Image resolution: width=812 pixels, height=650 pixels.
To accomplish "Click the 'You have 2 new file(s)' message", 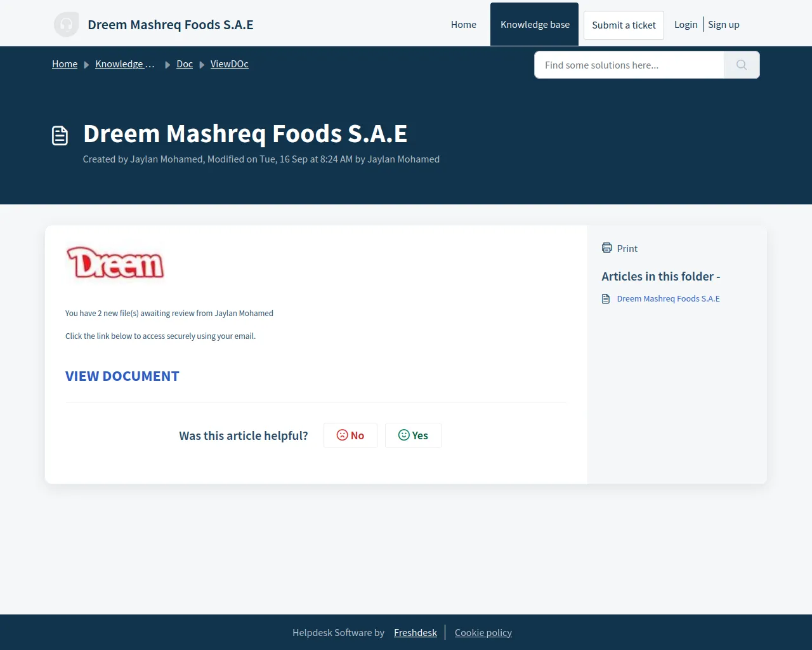I will pos(169,314).
